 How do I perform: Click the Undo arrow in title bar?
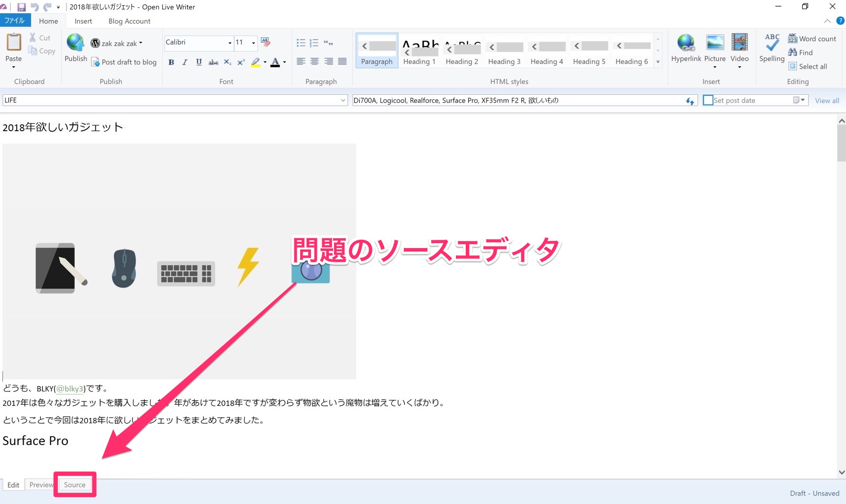[34, 7]
